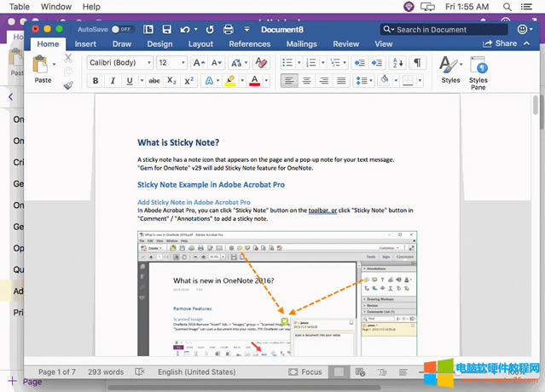
Task: Click the Clear Formatting icon
Action: tap(262, 62)
